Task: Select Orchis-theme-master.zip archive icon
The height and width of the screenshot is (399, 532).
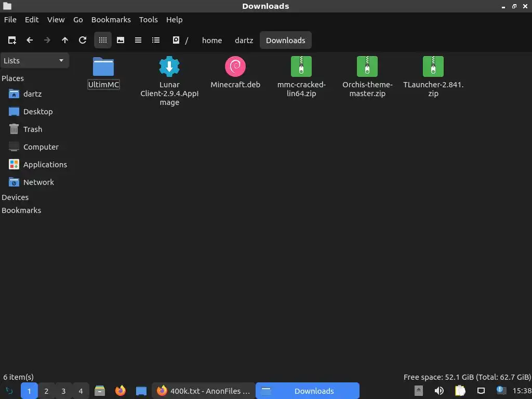Action: click(367, 66)
